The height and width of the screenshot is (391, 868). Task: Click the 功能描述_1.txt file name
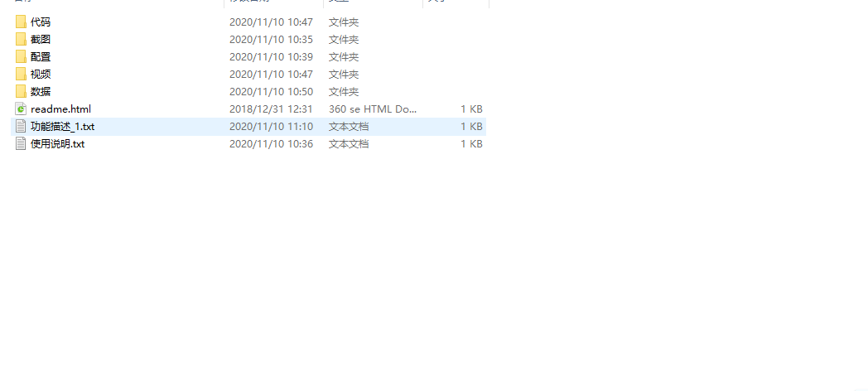pos(63,126)
